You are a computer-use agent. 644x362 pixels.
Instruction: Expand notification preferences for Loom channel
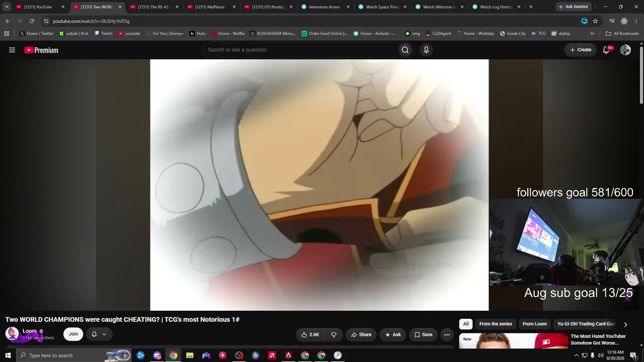point(99,334)
